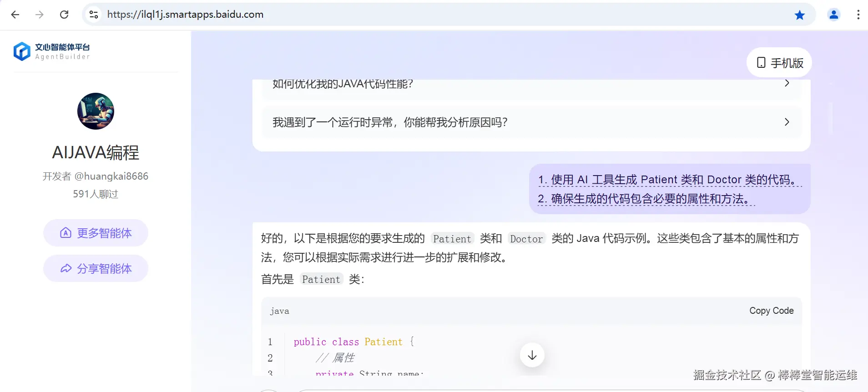
Task: Jump to bottom with the down-arrow button
Action: point(532,355)
